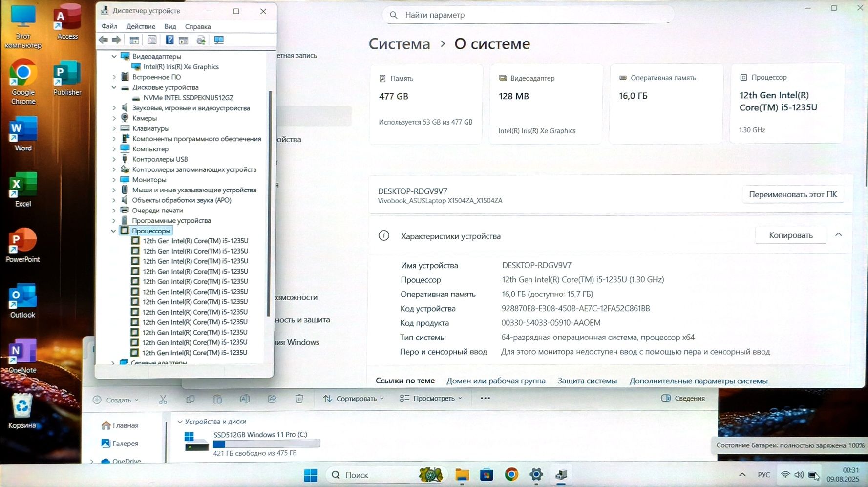Click the copy icon in Explorer toolbar
Image resolution: width=868 pixels, height=487 pixels.
191,399
